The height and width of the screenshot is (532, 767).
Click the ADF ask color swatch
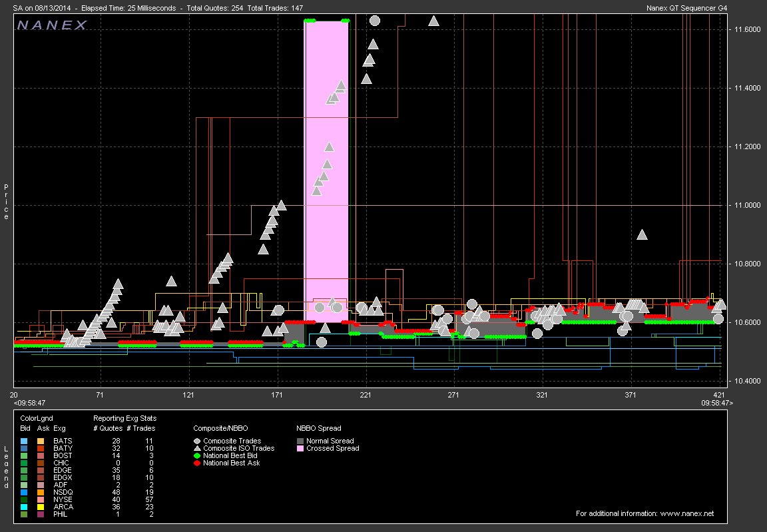pos(41,485)
